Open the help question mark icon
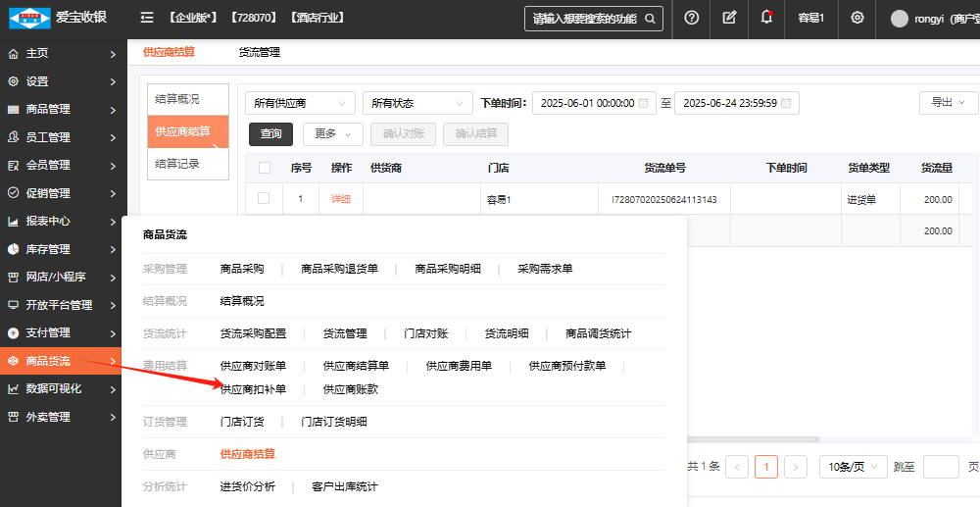980x507 pixels. (x=691, y=18)
